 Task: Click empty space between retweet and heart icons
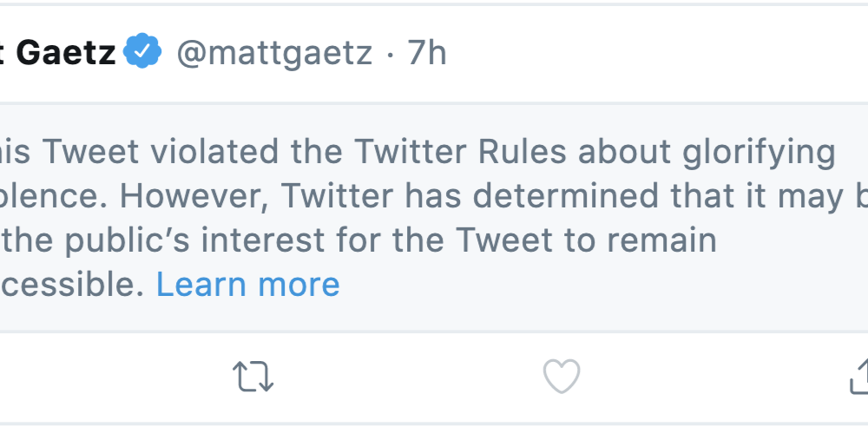click(x=408, y=378)
